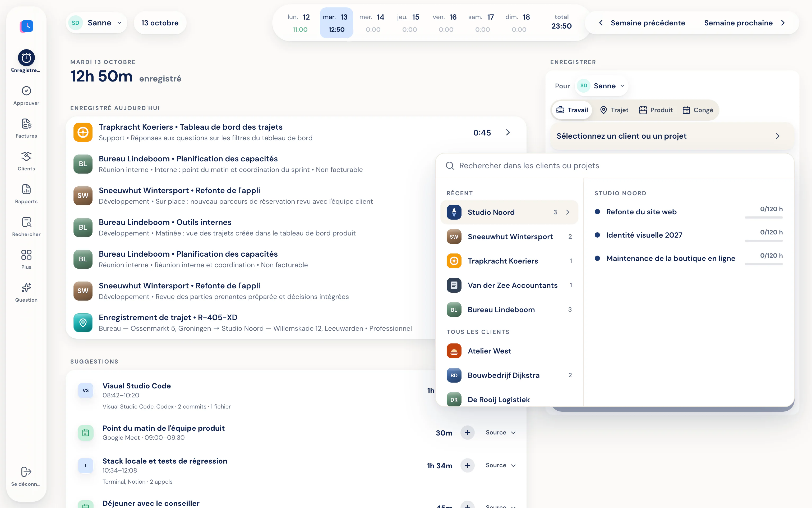This screenshot has width=812, height=508.
Task: Select jeu. 15 in week bar
Action: [x=409, y=23]
